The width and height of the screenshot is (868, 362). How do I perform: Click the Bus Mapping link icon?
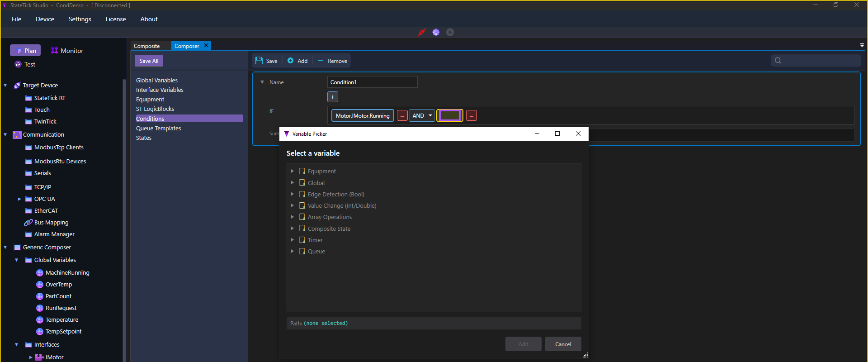point(28,223)
